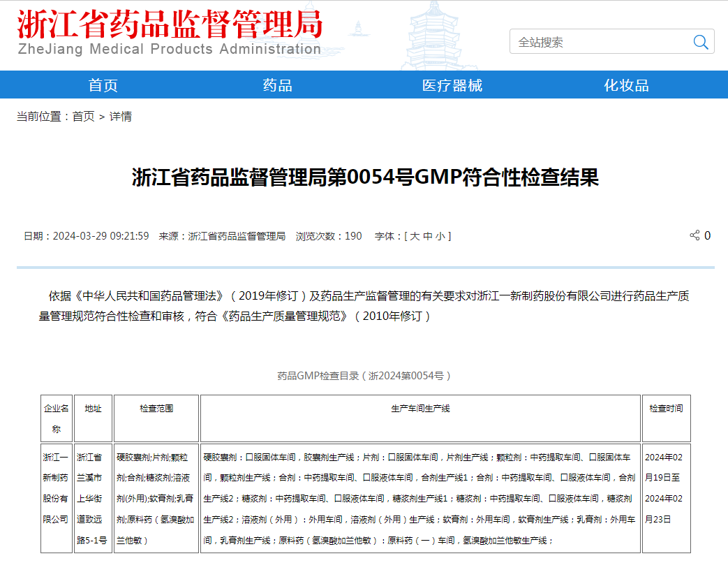
Task: Click the share icon beside count 0
Action: [694, 235]
